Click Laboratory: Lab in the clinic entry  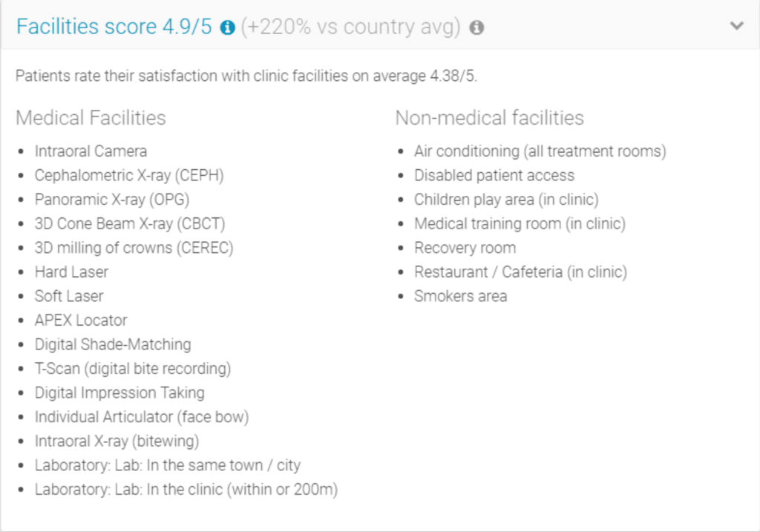[x=186, y=490]
